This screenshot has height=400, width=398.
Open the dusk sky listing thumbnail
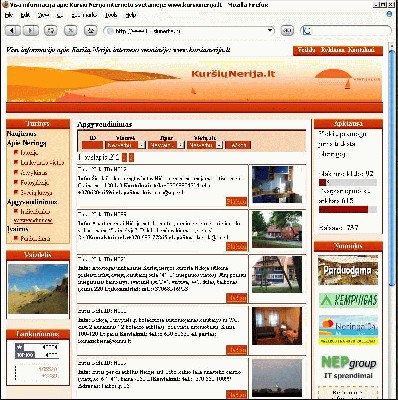click(x=277, y=378)
